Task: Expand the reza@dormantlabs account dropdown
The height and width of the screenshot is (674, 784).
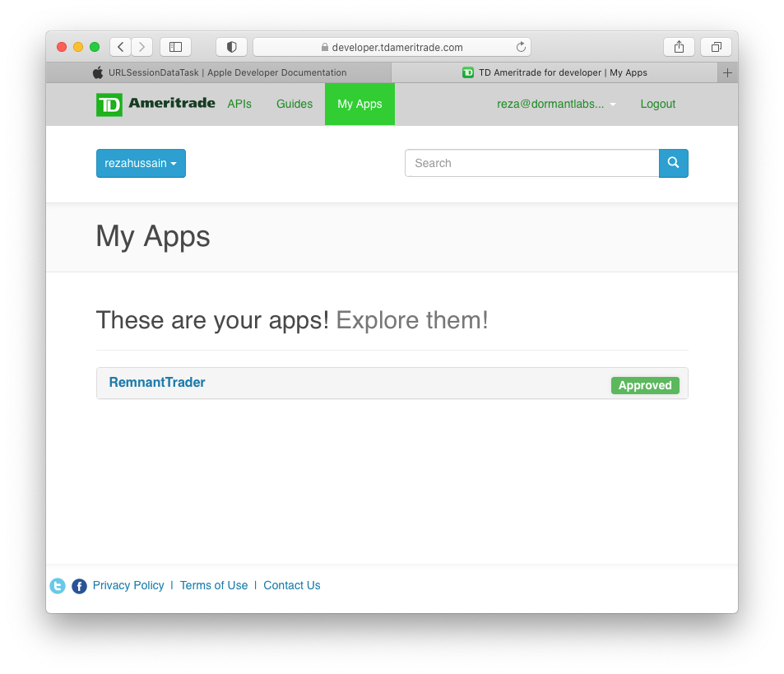Action: tap(556, 104)
